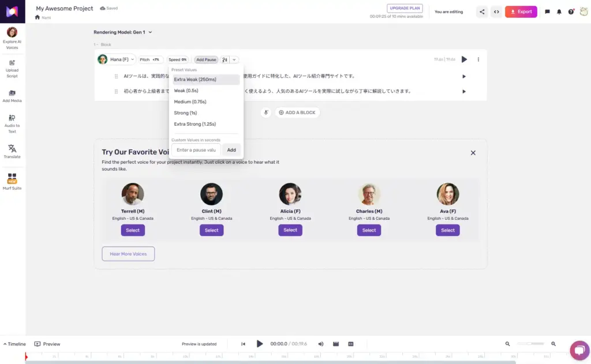Open the Pitch +7% setting
Viewport: 591px width, 364px height.
click(149, 59)
